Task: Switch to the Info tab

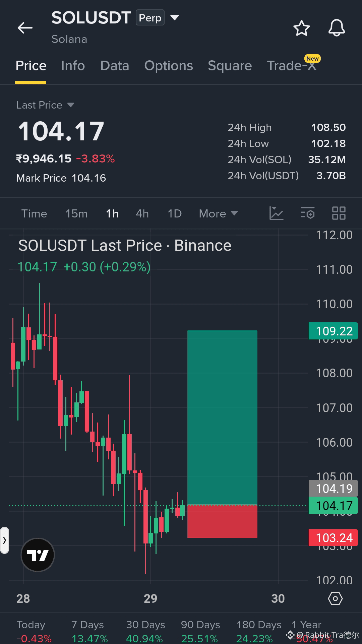Action: point(73,66)
